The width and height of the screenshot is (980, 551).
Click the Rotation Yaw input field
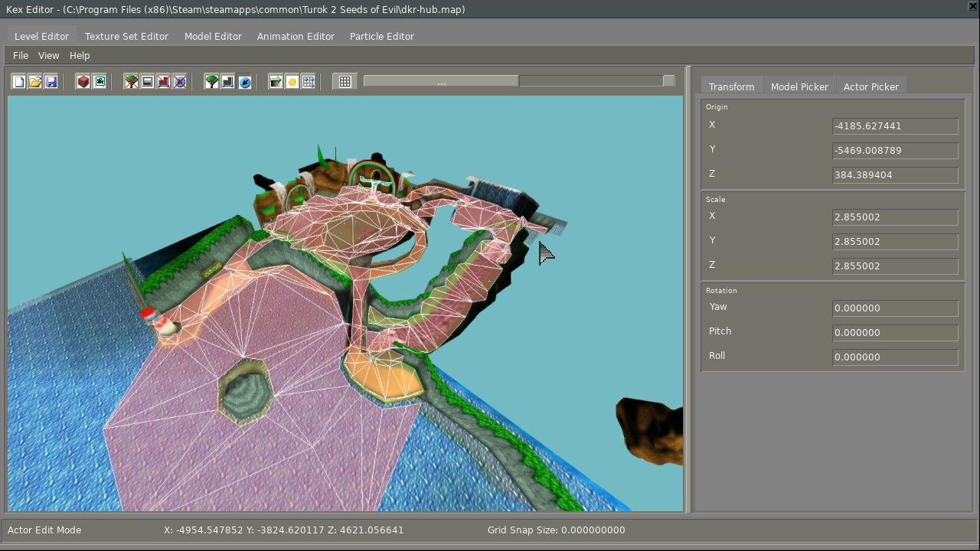pyautogui.click(x=895, y=308)
